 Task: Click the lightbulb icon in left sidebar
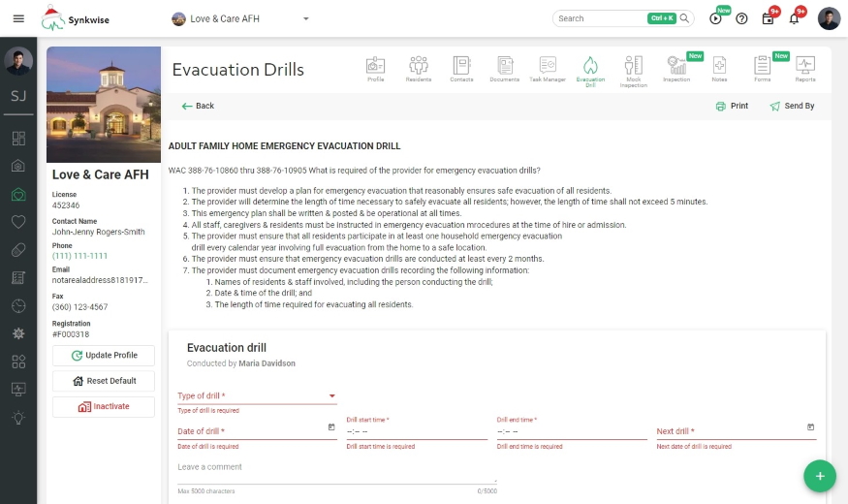(18, 417)
